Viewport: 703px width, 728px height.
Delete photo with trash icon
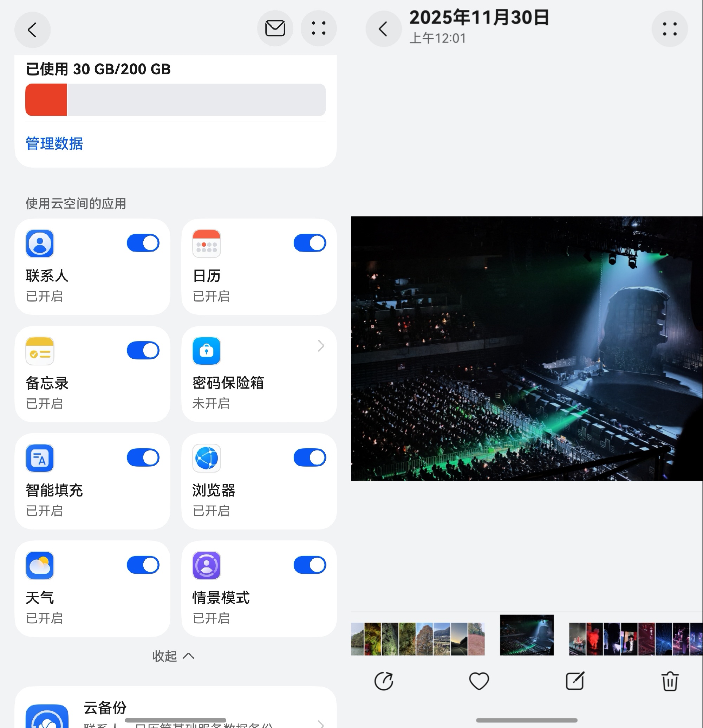pyautogui.click(x=670, y=681)
